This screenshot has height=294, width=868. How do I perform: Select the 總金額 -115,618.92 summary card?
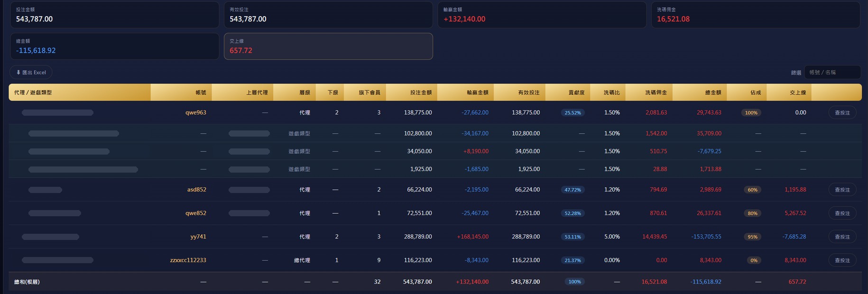click(x=115, y=46)
